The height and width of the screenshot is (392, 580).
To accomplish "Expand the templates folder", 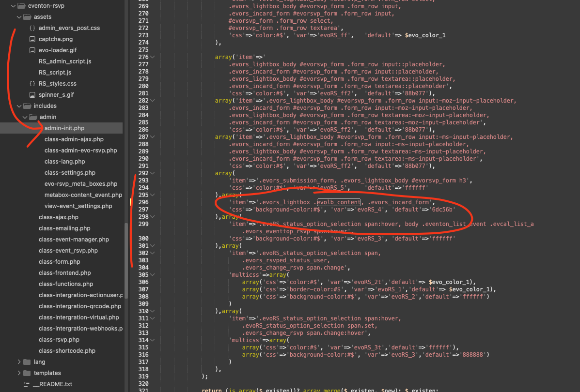I will point(19,373).
